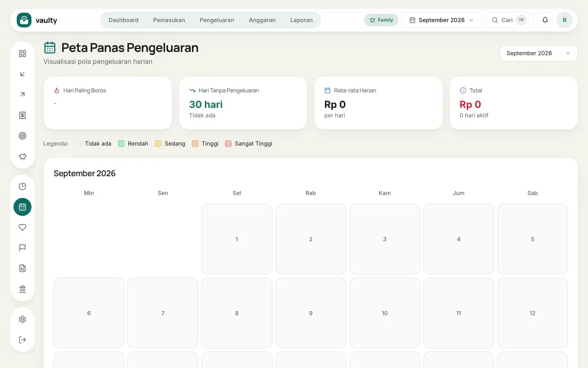Click the September 2026 calendar heading
588x368 pixels.
pos(85,173)
